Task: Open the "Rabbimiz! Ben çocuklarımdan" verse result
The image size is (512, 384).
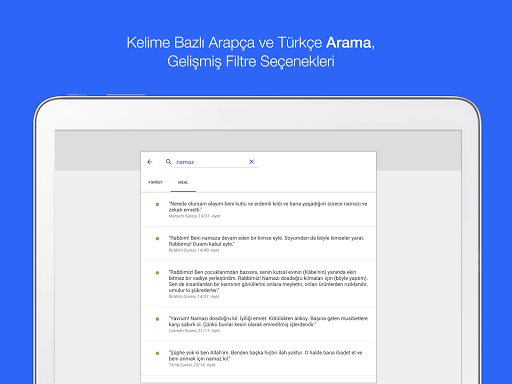Action: coord(259,284)
